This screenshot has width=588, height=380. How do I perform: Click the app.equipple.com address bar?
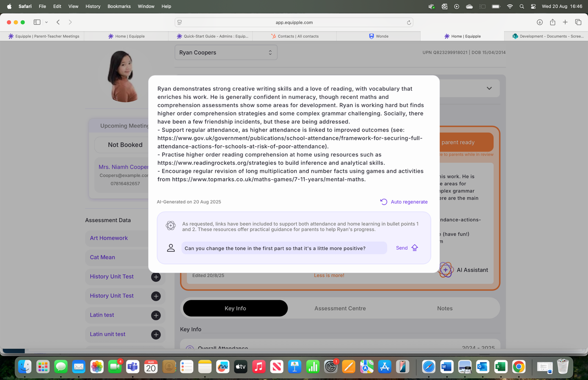(294, 22)
